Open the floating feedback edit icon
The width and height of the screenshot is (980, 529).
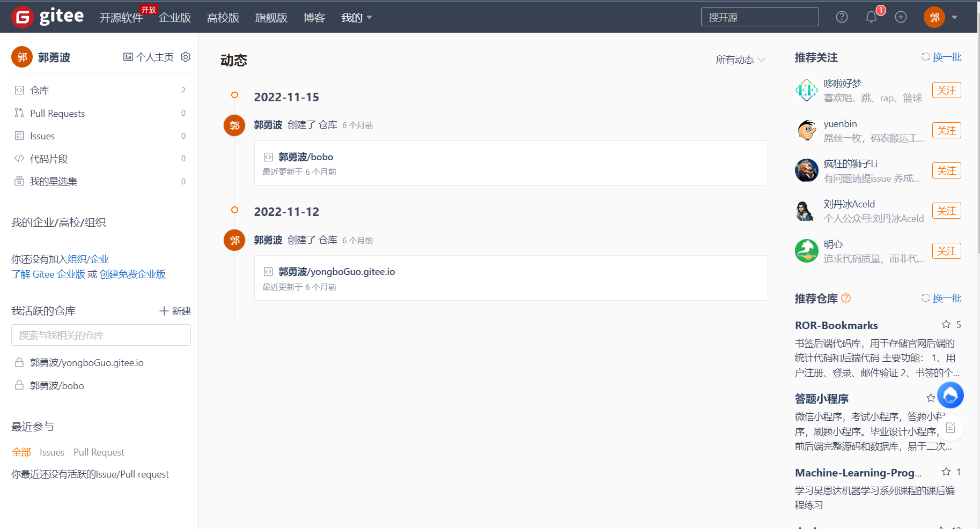pyautogui.click(x=950, y=428)
